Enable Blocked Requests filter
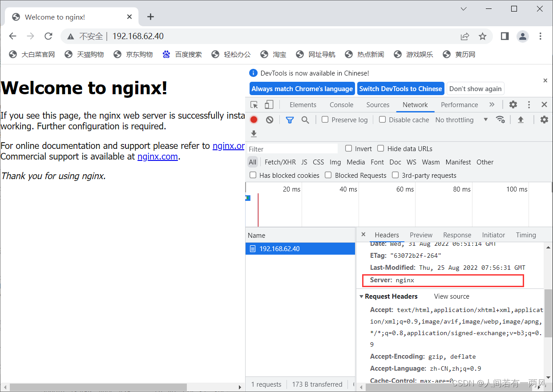Image resolution: width=553 pixels, height=392 pixels. (x=328, y=175)
